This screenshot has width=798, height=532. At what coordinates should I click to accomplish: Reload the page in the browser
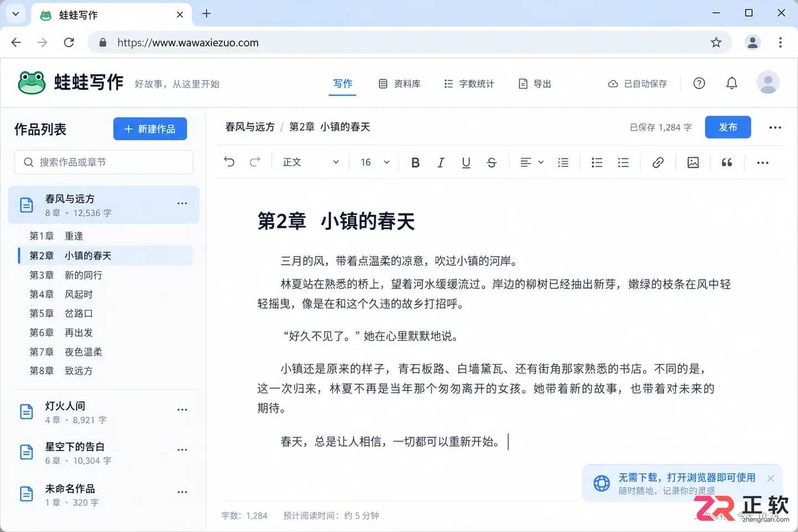click(x=69, y=43)
